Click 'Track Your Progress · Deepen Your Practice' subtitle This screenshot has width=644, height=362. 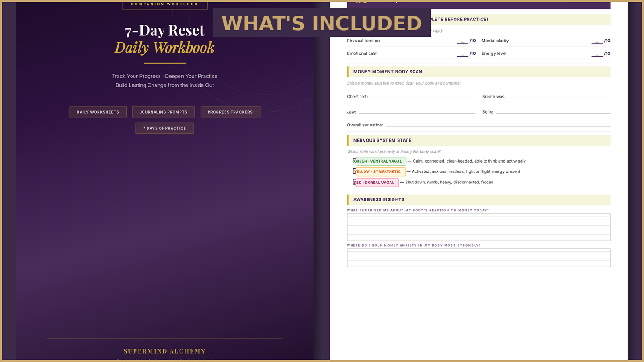[x=165, y=76]
